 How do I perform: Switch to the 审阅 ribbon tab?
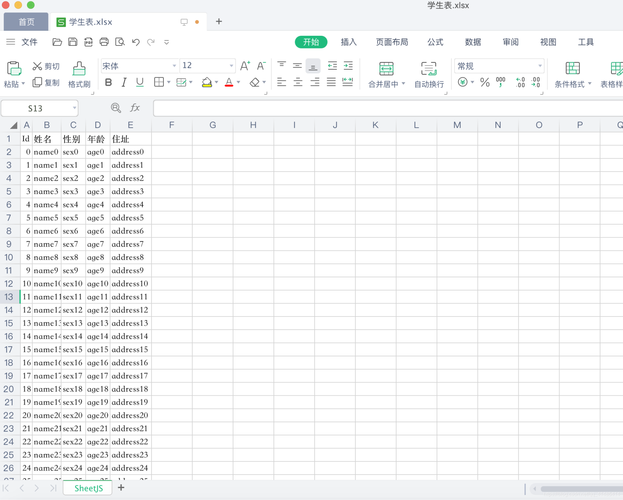(511, 42)
